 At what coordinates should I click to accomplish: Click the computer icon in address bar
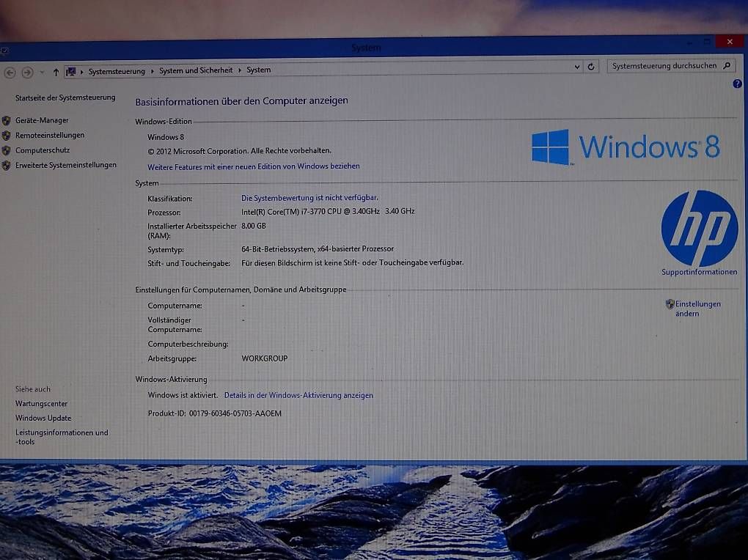point(70,72)
